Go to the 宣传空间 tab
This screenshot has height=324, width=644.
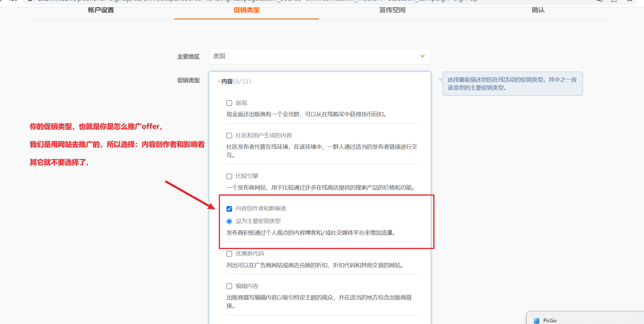click(392, 10)
